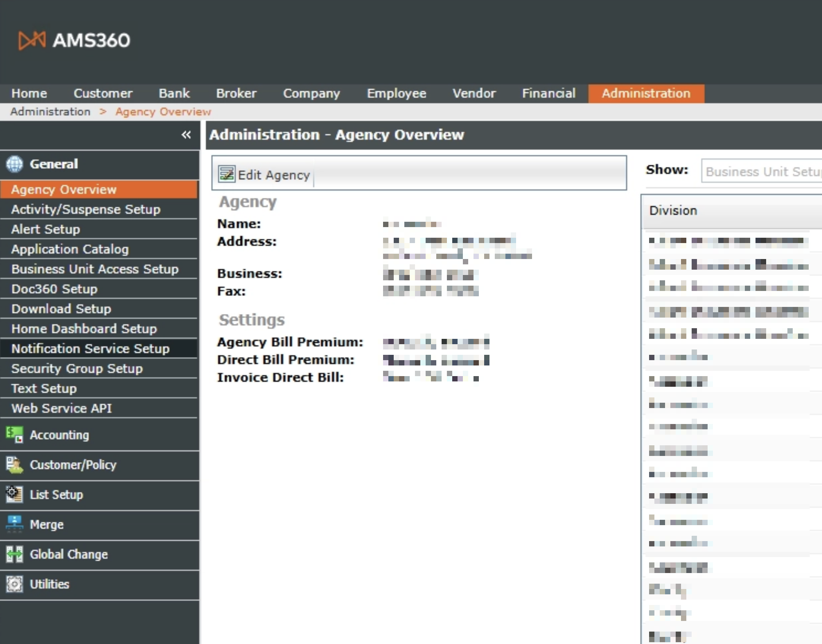
Task: Expand the Customer/Policy section
Action: point(100,465)
